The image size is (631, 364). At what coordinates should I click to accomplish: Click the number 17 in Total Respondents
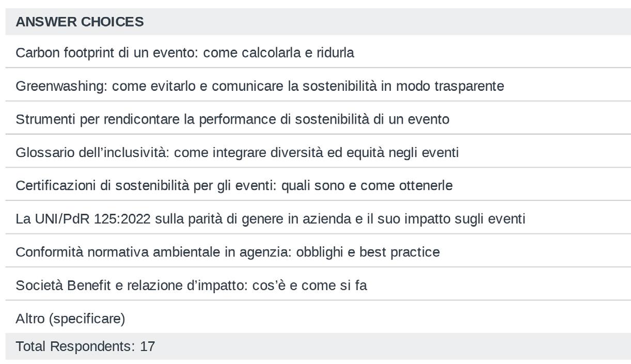click(147, 346)
